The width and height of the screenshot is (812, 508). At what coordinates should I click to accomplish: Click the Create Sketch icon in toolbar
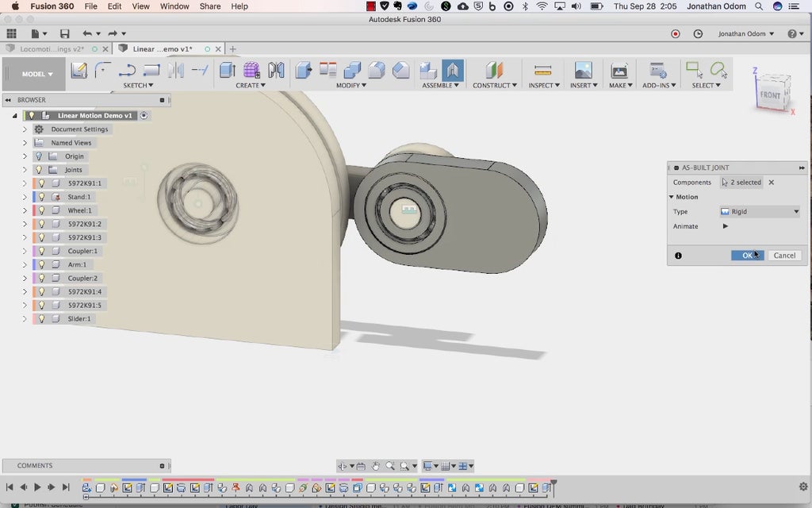[79, 71]
